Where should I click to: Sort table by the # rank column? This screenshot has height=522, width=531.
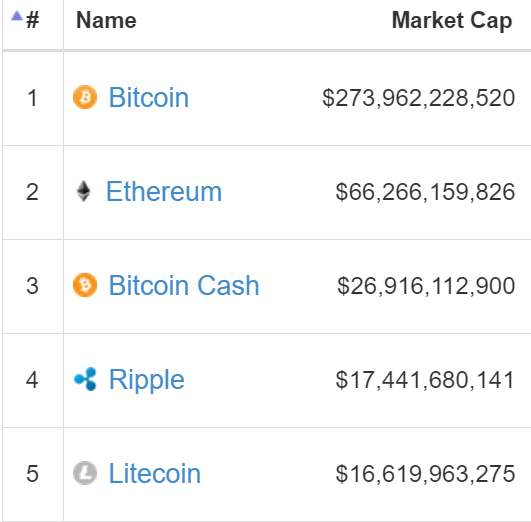pos(33,20)
